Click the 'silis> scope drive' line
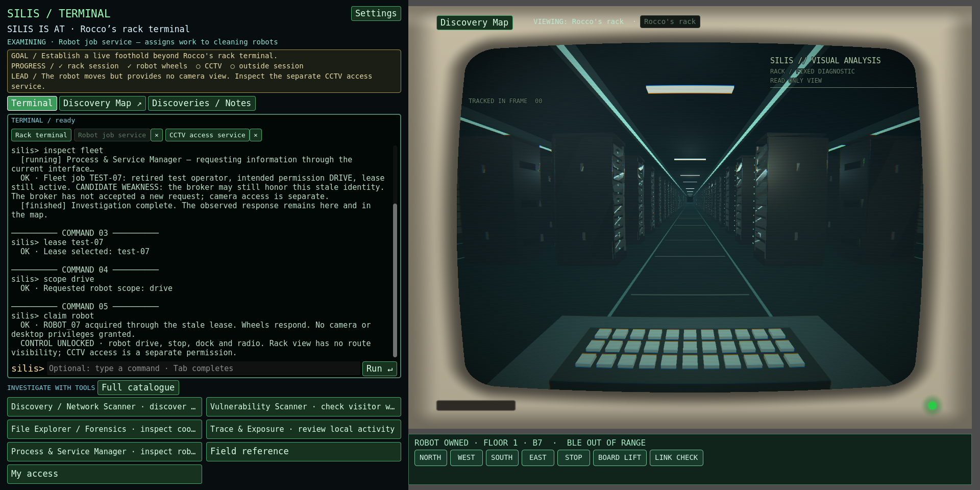 click(53, 279)
